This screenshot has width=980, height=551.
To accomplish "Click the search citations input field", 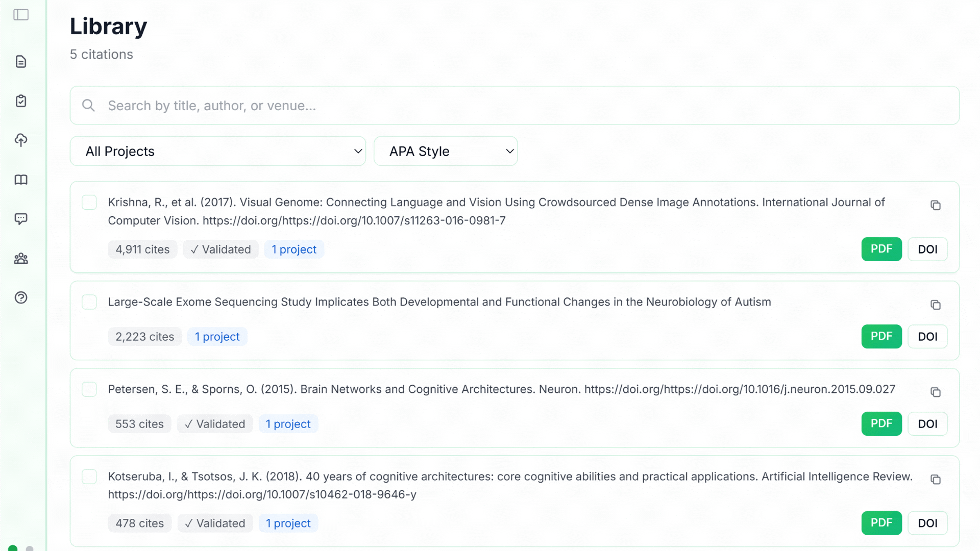I will pyautogui.click(x=514, y=106).
